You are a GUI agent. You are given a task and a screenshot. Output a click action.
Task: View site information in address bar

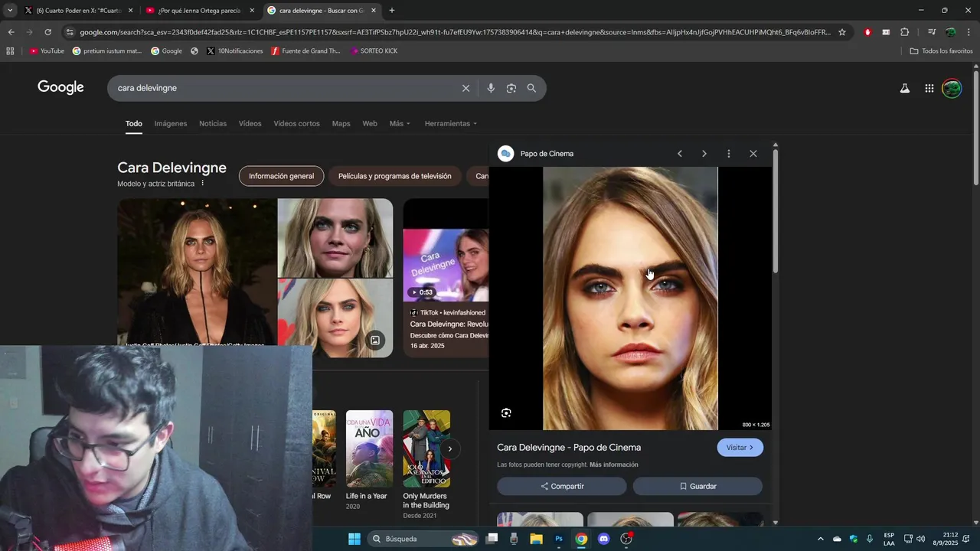click(x=70, y=32)
